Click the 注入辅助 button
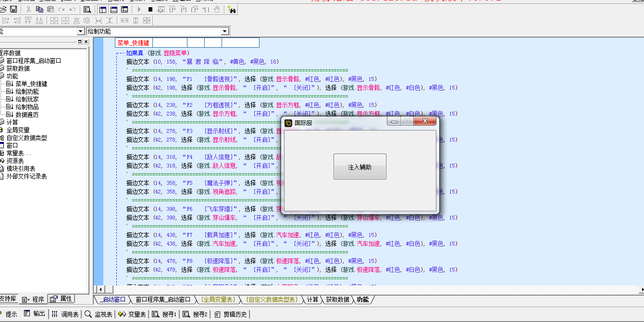Viewport: 644px width, 322px height. (359, 167)
